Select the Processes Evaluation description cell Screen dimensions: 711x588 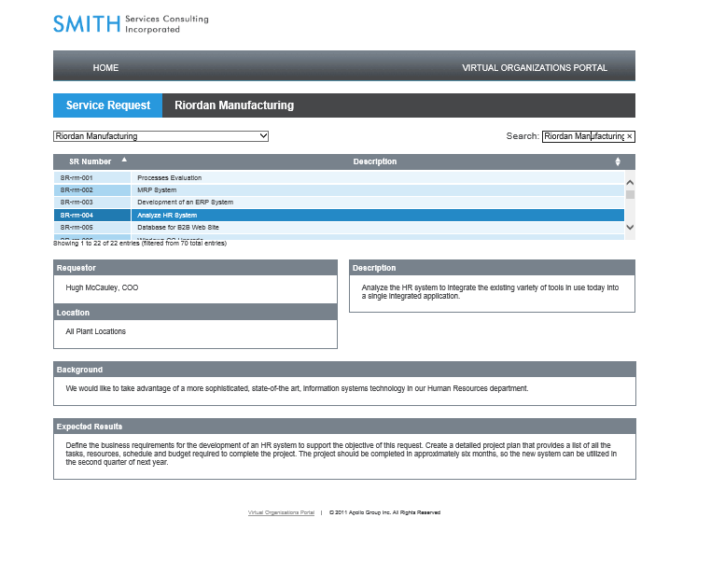pos(378,178)
